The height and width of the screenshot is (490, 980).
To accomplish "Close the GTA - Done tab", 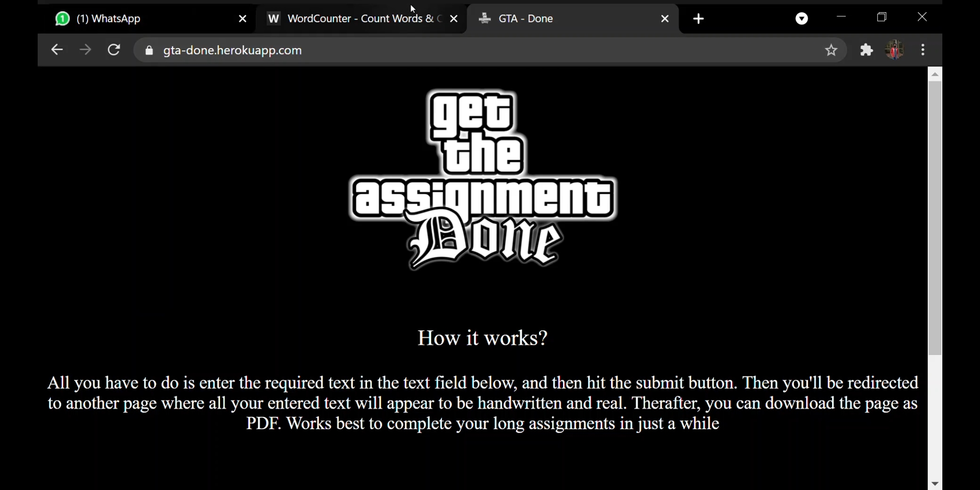I will click(665, 19).
